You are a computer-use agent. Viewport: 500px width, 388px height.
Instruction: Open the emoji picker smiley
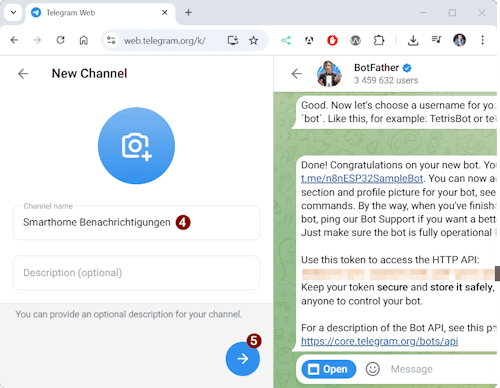tap(372, 369)
